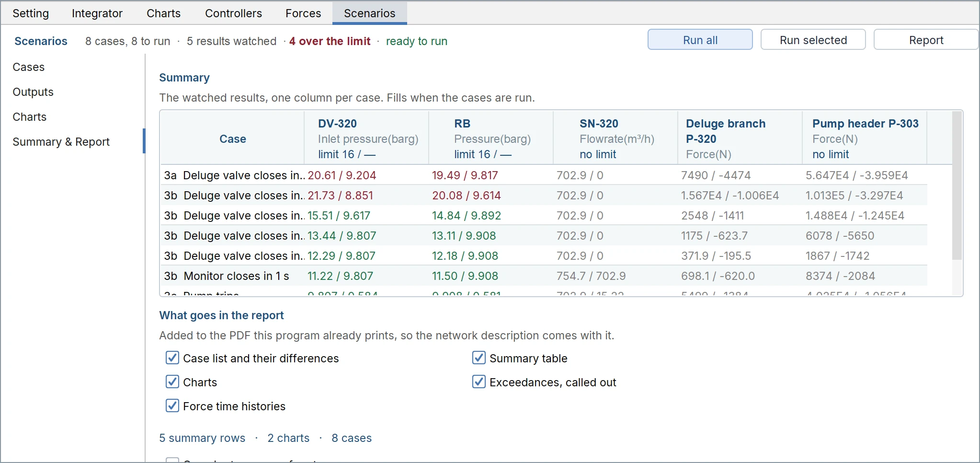
Task: Click the 5 results watched text
Action: pyautogui.click(x=232, y=41)
